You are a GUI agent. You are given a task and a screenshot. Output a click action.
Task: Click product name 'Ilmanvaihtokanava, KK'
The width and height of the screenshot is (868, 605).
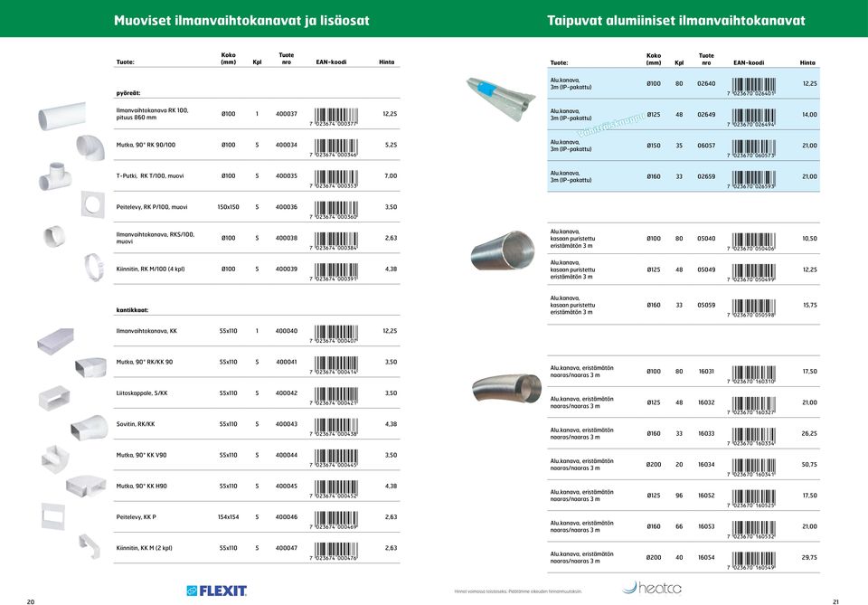click(146, 331)
